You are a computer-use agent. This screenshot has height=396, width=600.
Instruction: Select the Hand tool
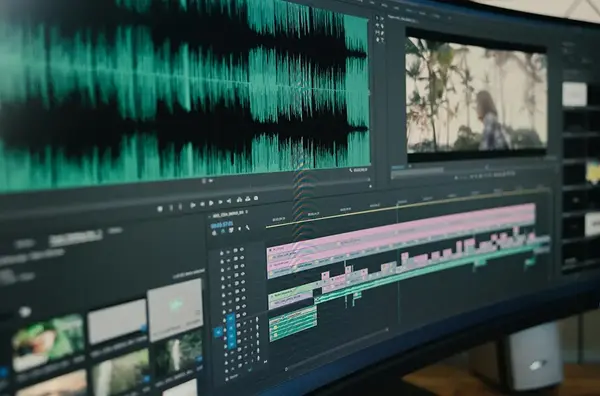tap(377, 40)
